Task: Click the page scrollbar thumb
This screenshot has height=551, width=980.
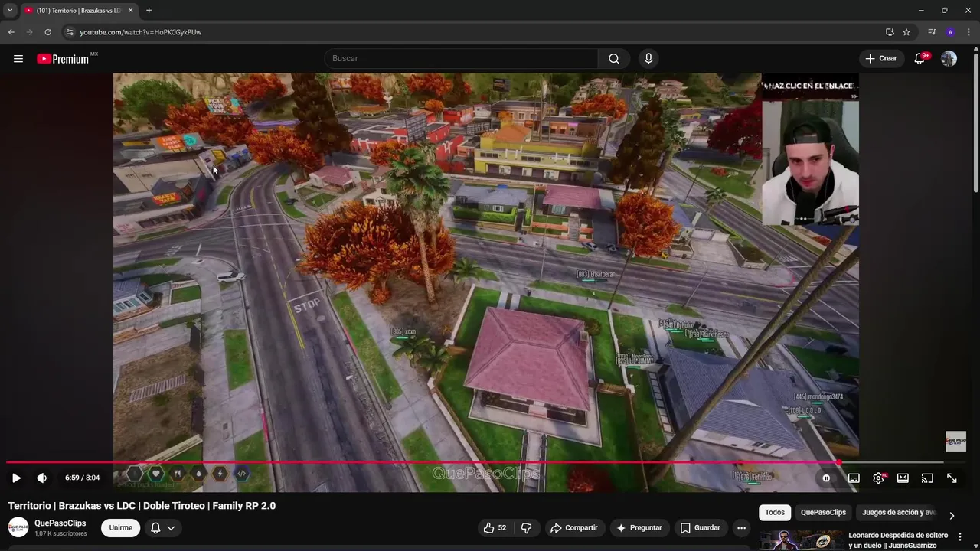Action: click(x=975, y=122)
